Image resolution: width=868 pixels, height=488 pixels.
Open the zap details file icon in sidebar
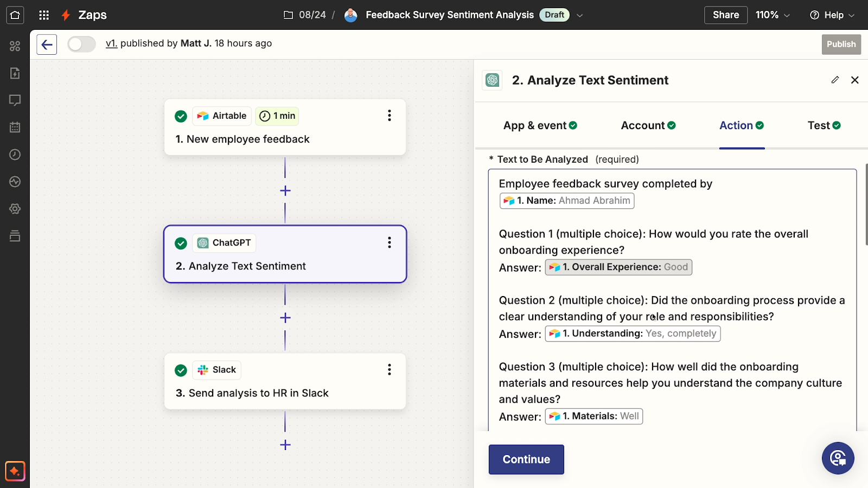click(x=15, y=73)
